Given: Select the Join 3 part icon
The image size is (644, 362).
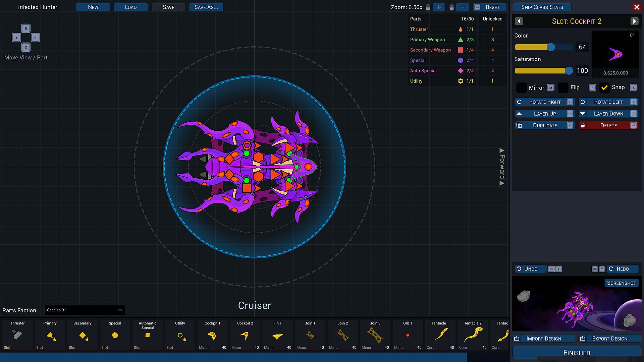Looking at the screenshot, I should pos(375,335).
